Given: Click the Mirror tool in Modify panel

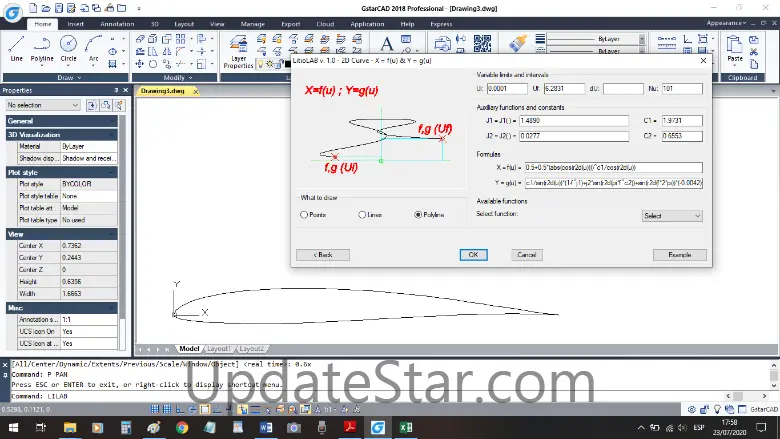Looking at the screenshot, I should [166, 51].
